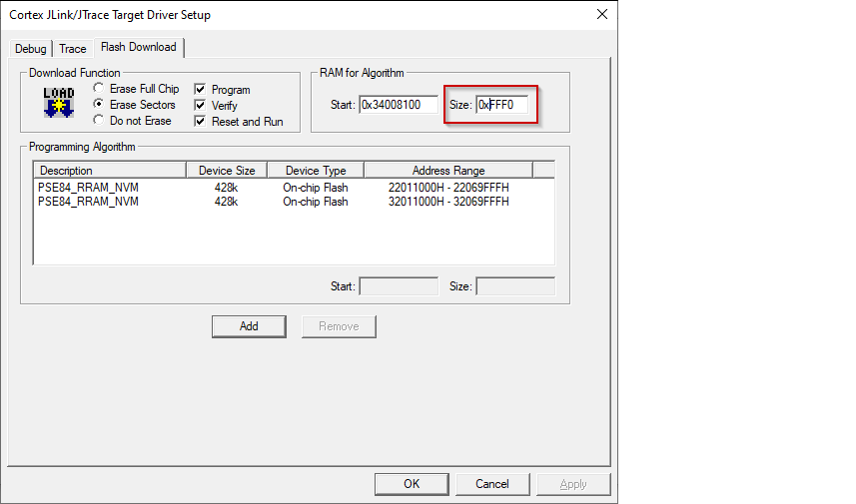Click the RAM for Algorithm Start field
The height and width of the screenshot is (504, 856).
pos(398,105)
